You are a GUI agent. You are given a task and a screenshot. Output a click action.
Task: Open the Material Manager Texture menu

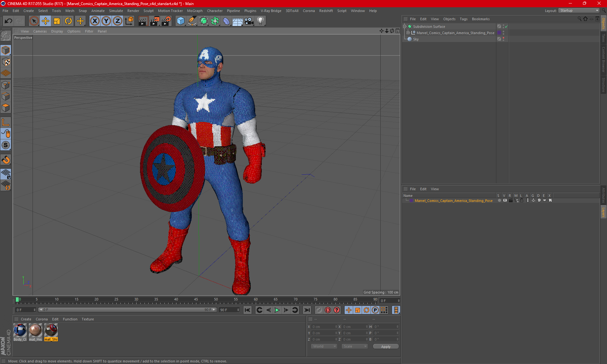[x=88, y=319]
